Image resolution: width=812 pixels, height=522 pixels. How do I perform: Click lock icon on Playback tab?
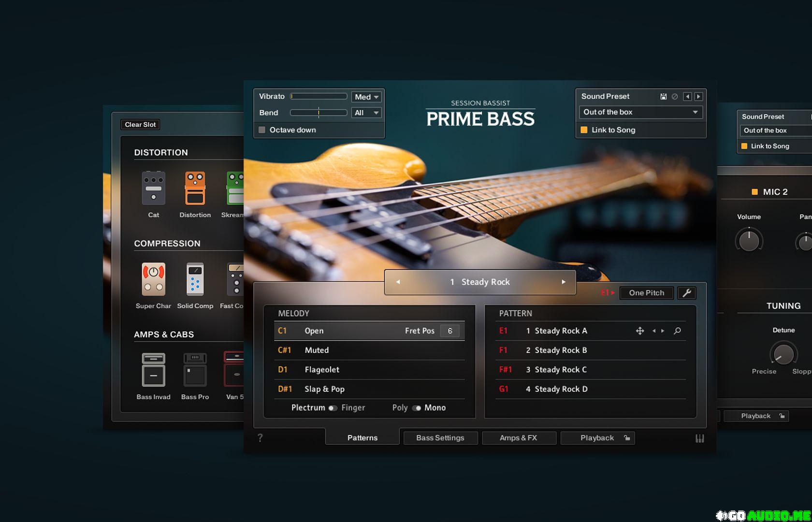click(x=627, y=438)
